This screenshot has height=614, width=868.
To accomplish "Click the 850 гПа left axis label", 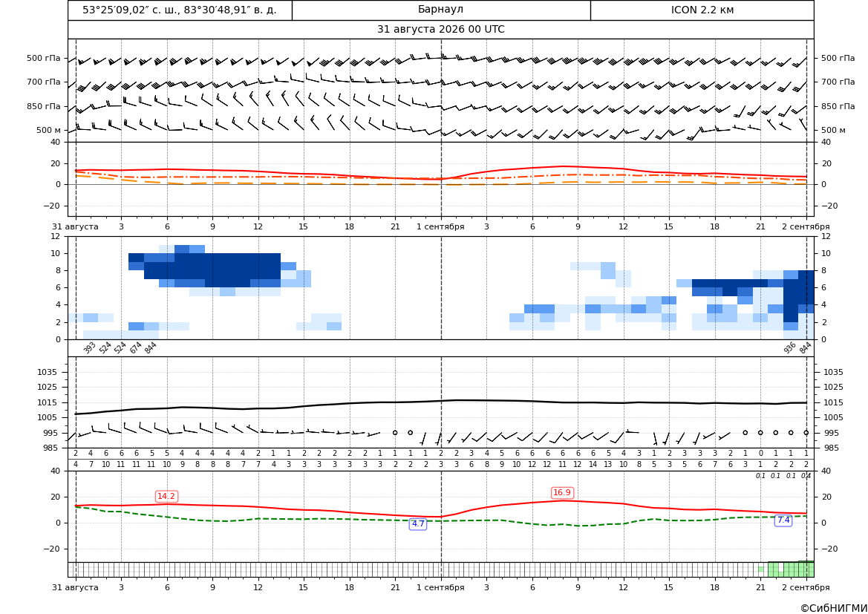I will tap(44, 106).
